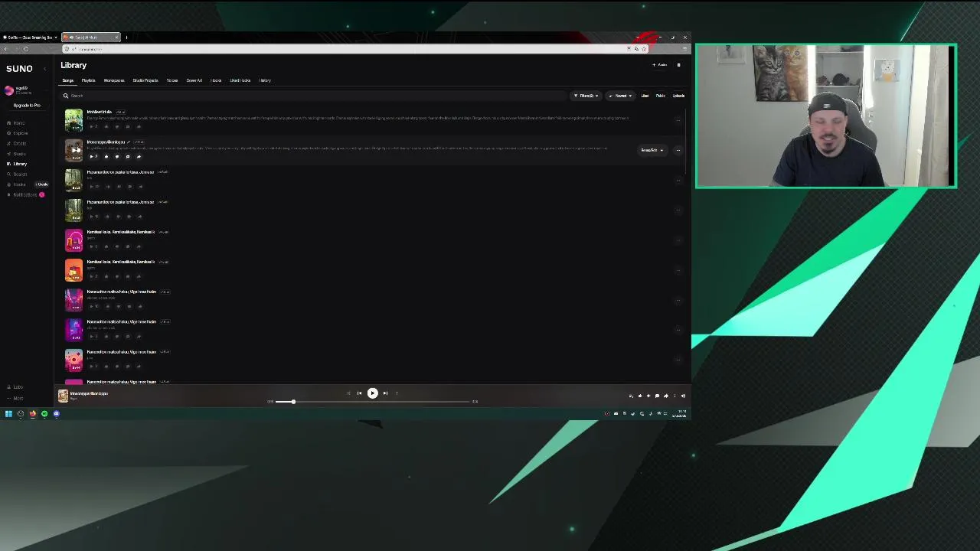Screen dimensions: 980x551
Task: Switch to the Workspaces tab
Action: 114,80
